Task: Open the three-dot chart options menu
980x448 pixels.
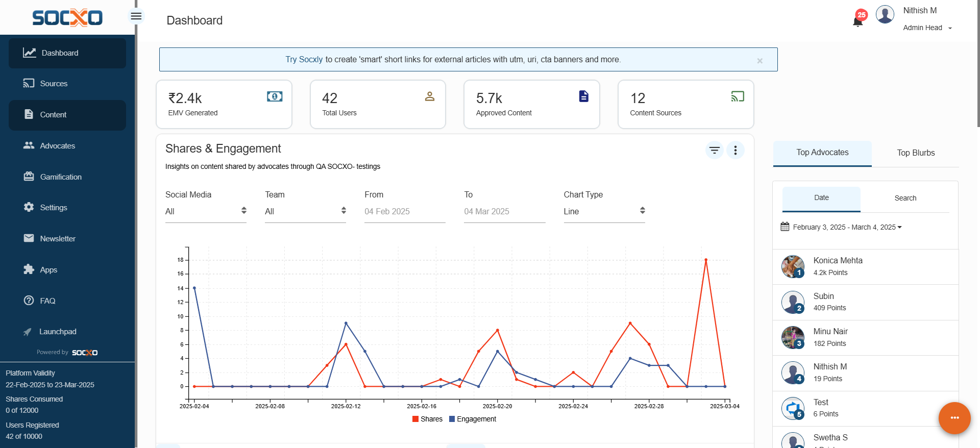Action: [735, 150]
